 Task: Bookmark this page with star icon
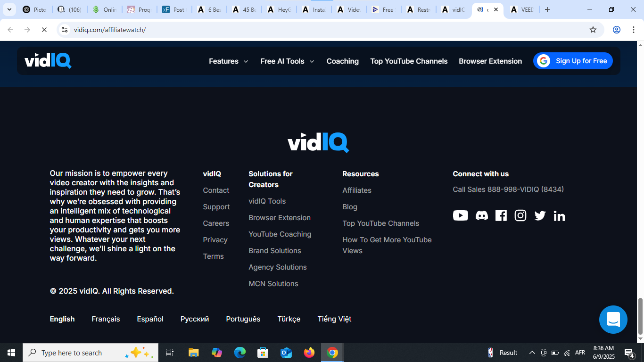(x=593, y=30)
